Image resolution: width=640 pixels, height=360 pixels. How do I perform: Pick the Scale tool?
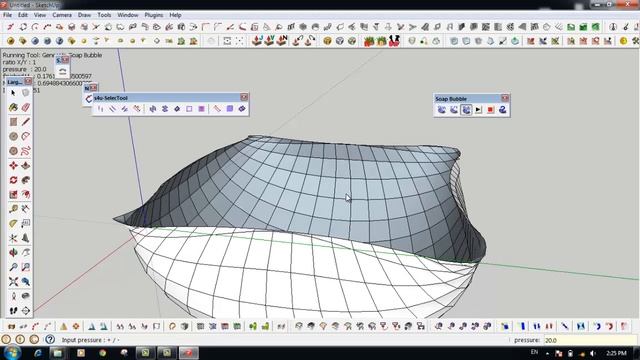[13, 194]
